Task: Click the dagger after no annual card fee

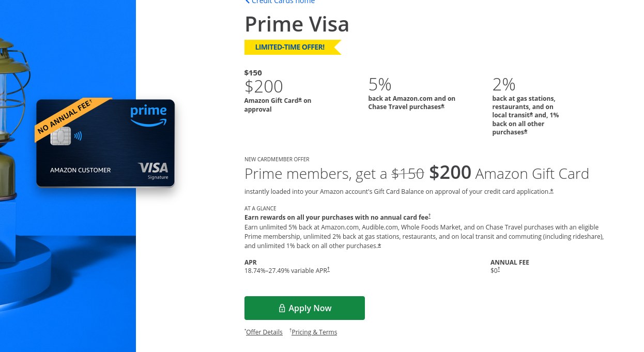Action: tap(430, 217)
